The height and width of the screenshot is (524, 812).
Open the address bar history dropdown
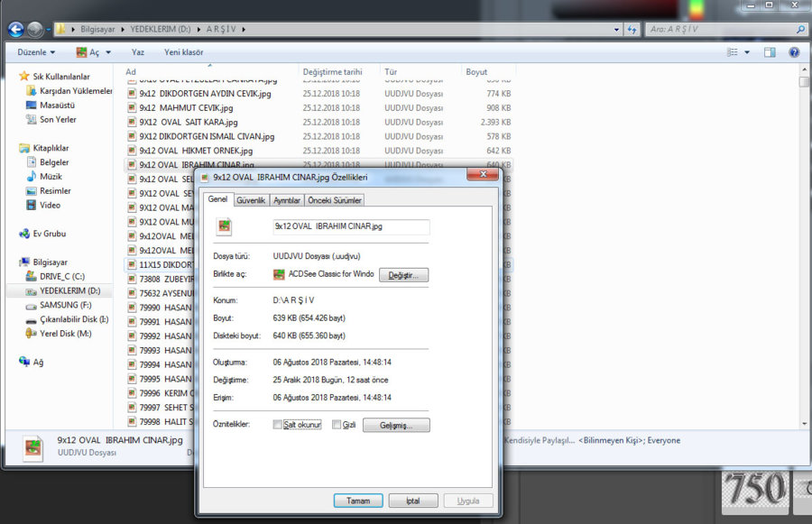click(x=616, y=30)
